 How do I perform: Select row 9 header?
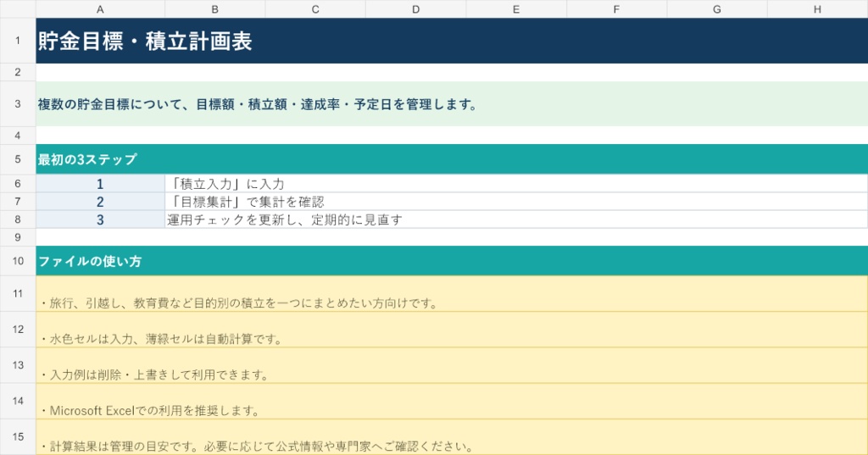(x=18, y=237)
